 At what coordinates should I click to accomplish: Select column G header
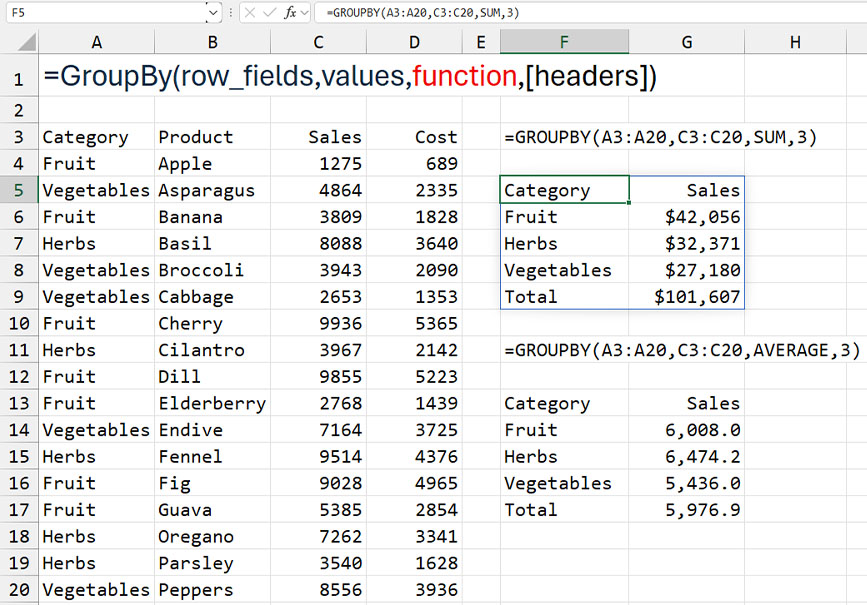click(x=686, y=42)
